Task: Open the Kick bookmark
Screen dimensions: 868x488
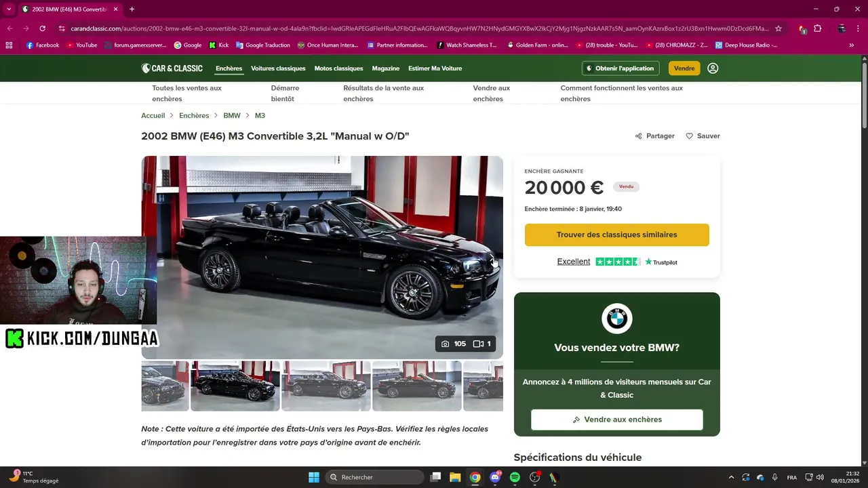Action: point(218,45)
